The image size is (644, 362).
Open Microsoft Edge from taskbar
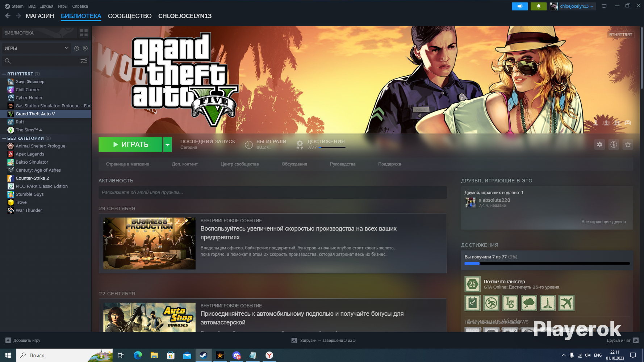tap(138, 355)
